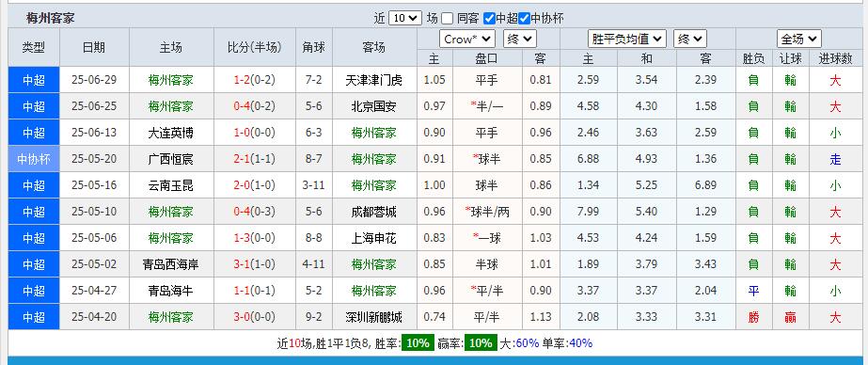
Task: Click the 平 result in 青岛海牛 row
Action: click(753, 291)
